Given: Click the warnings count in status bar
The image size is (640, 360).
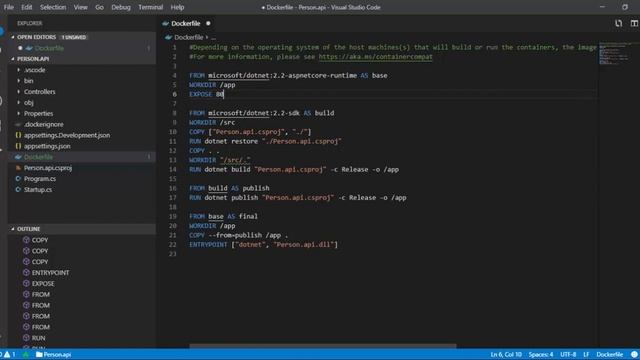Looking at the screenshot, I should tap(10, 354).
